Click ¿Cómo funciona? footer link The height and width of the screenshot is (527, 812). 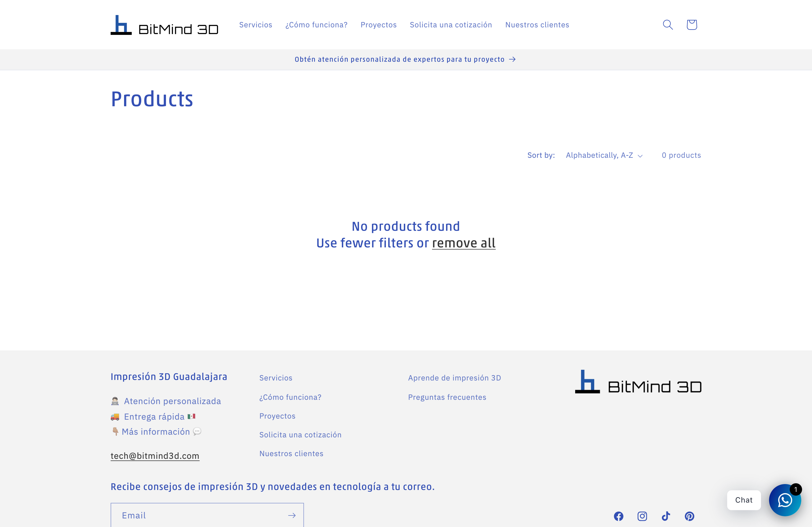pyautogui.click(x=290, y=397)
